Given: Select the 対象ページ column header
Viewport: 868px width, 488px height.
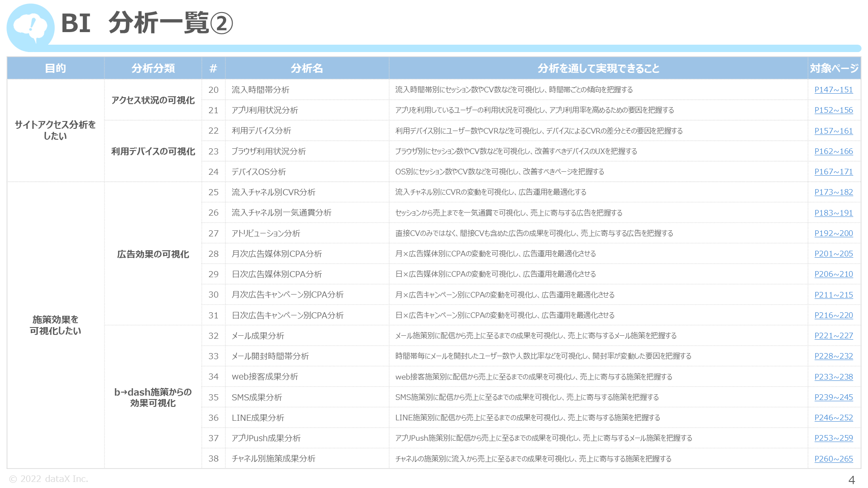Looking at the screenshot, I should point(834,68).
